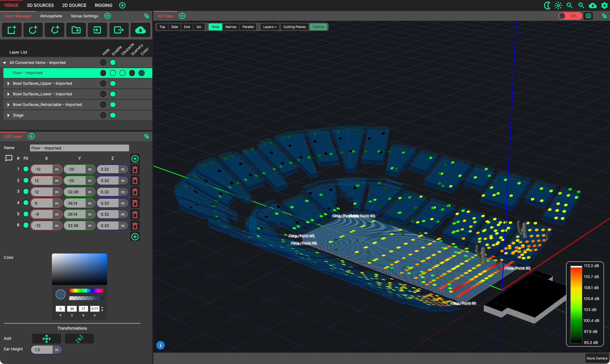Toggle Feather display option
Screen dimensions: 610x364
coord(318,27)
